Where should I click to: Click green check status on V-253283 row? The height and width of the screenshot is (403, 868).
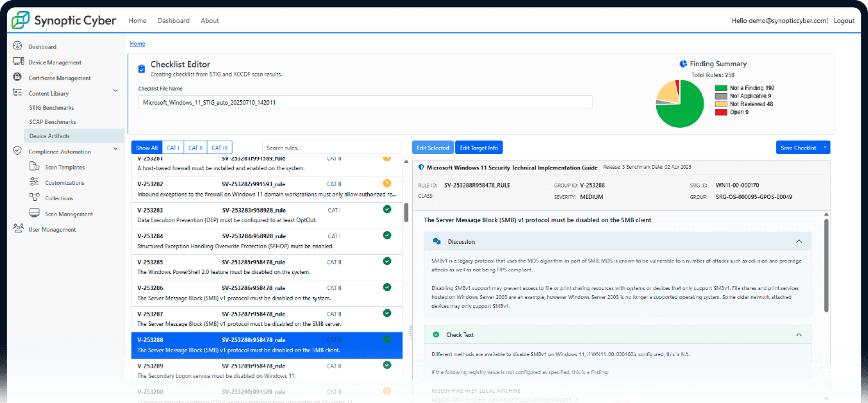386,209
